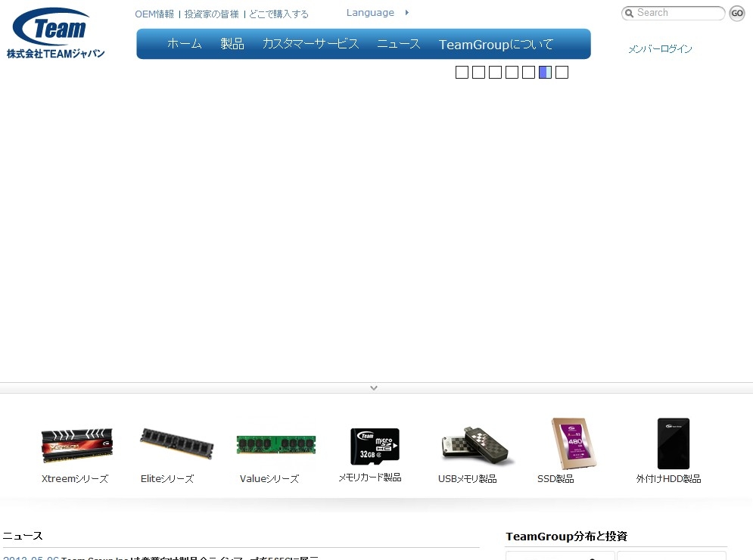Open the Eliteシリーズ link
Screen dimensions: 753x560
[x=167, y=479]
